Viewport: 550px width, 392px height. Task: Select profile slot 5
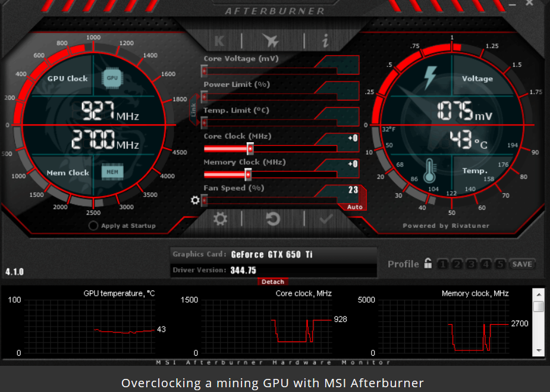pyautogui.click(x=500, y=264)
